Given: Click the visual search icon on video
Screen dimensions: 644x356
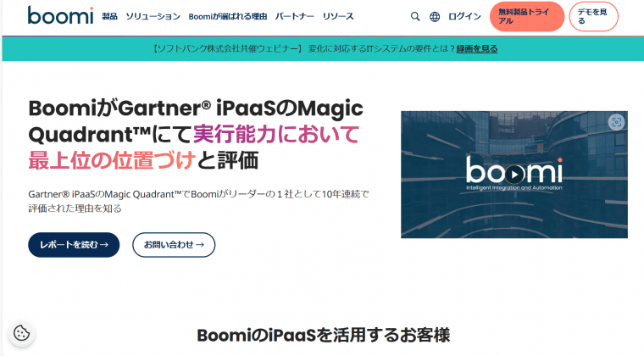Looking at the screenshot, I should tap(616, 122).
